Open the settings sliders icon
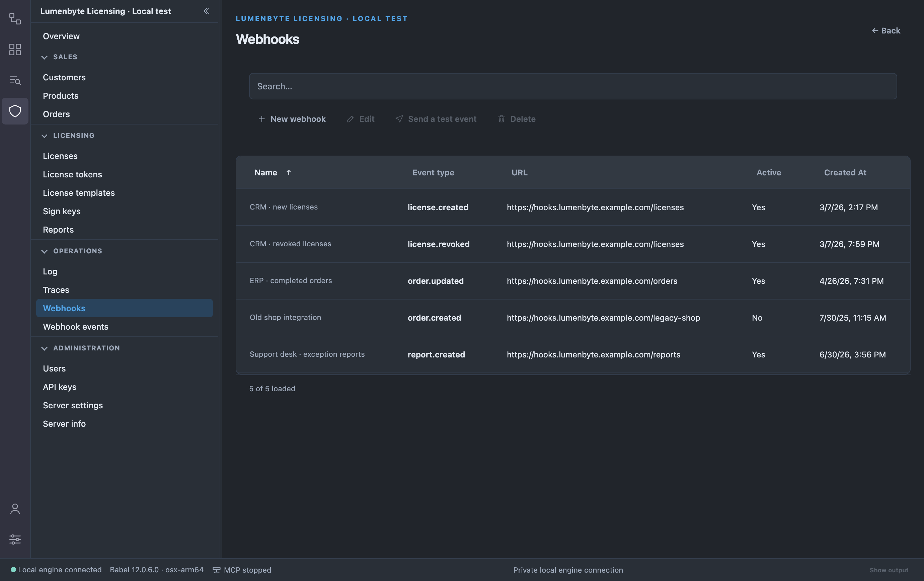Image resolution: width=924 pixels, height=581 pixels. pyautogui.click(x=15, y=539)
